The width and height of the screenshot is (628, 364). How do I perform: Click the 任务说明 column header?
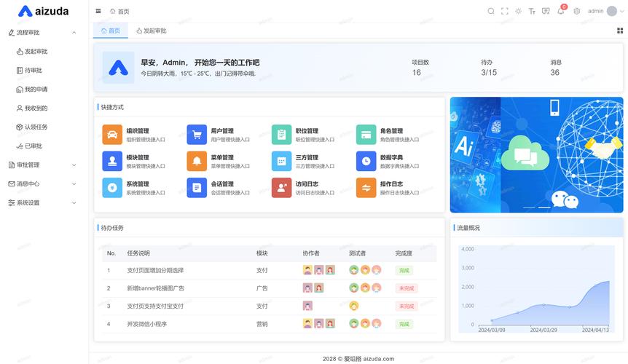[138, 253]
